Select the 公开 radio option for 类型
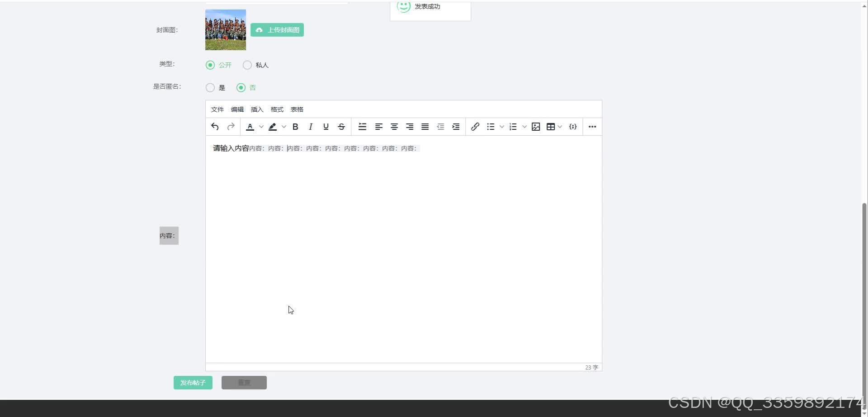Viewport: 868px width, 417px height. (210, 65)
